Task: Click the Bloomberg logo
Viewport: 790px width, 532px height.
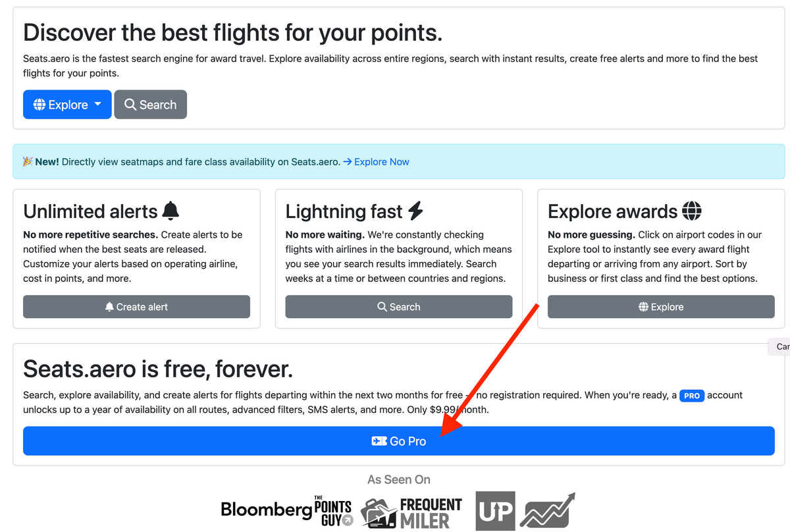Action: tap(267, 510)
